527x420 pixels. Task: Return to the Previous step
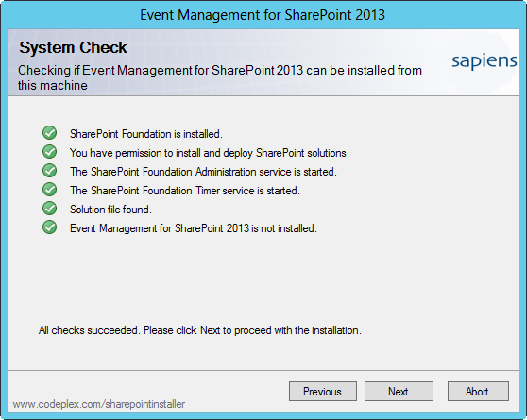323,391
